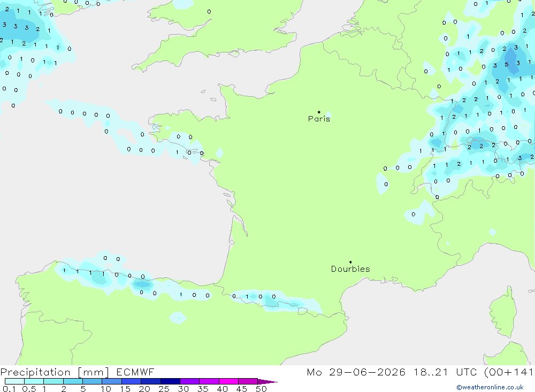
Task: Click the above-50 mm arrow tip of legend
Action: 267,381
